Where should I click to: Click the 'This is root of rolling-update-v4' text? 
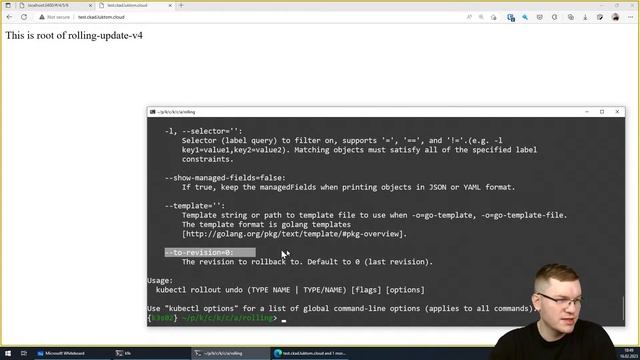click(74, 36)
